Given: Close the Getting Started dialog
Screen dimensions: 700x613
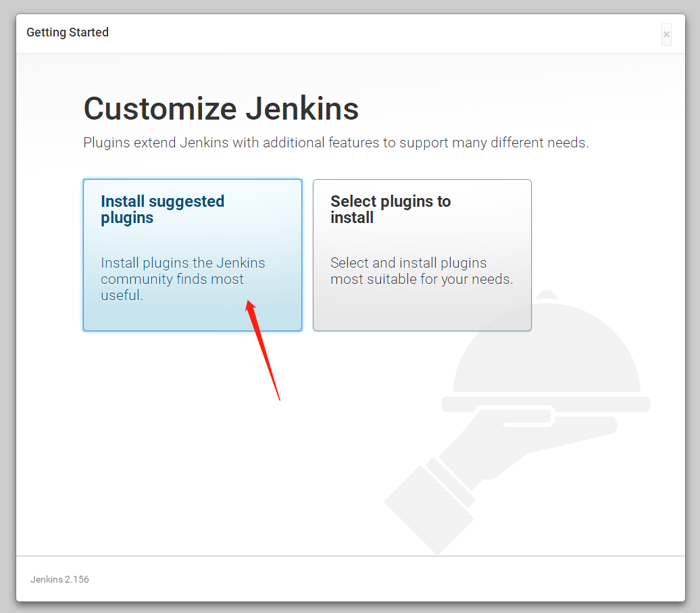Looking at the screenshot, I should click(666, 34).
